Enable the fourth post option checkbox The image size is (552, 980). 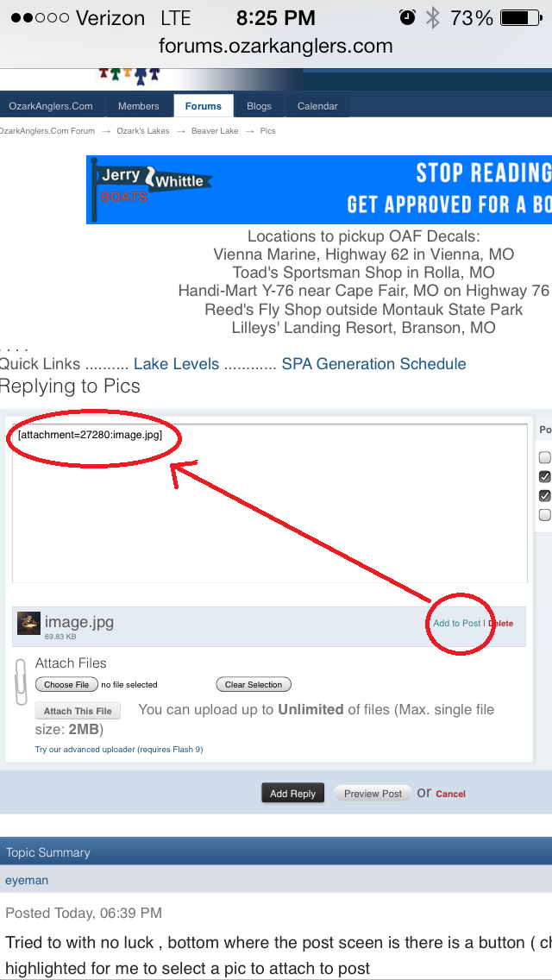pos(545,515)
